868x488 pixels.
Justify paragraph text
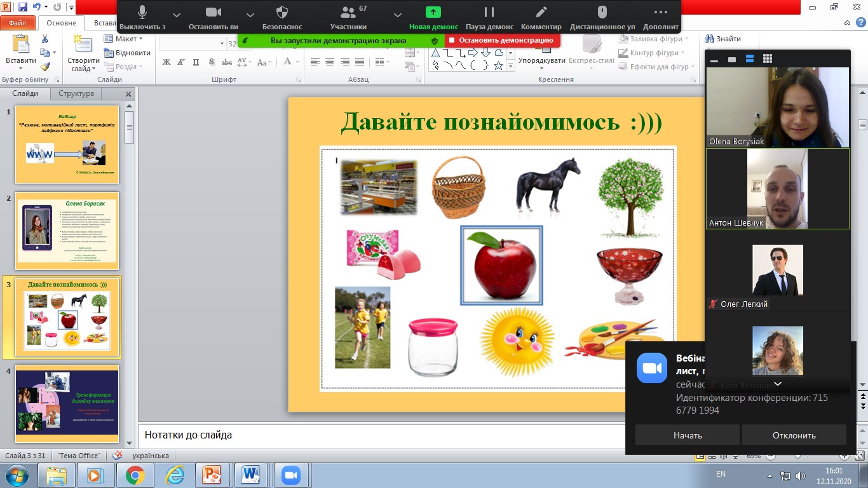coord(360,62)
